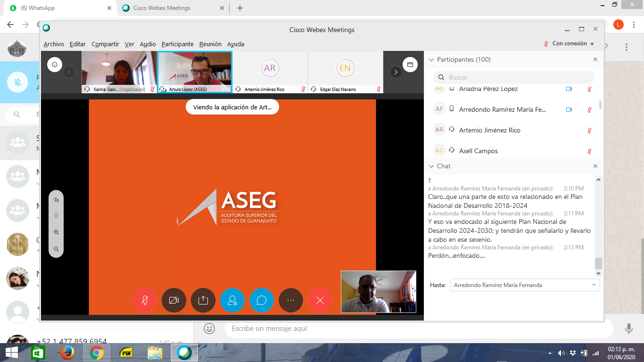
Task: Click Ariadna Pérez Lopez's blue video icon
Action: click(x=569, y=89)
